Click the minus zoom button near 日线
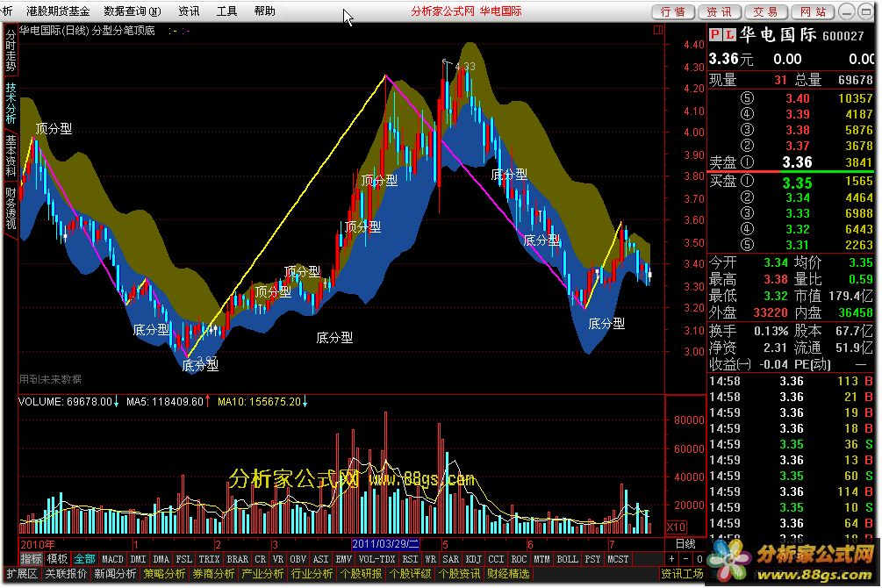The image size is (882, 588). pos(685,559)
